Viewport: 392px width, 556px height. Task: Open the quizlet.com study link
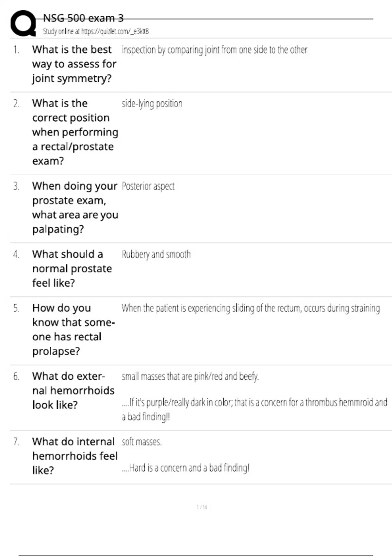point(96,31)
